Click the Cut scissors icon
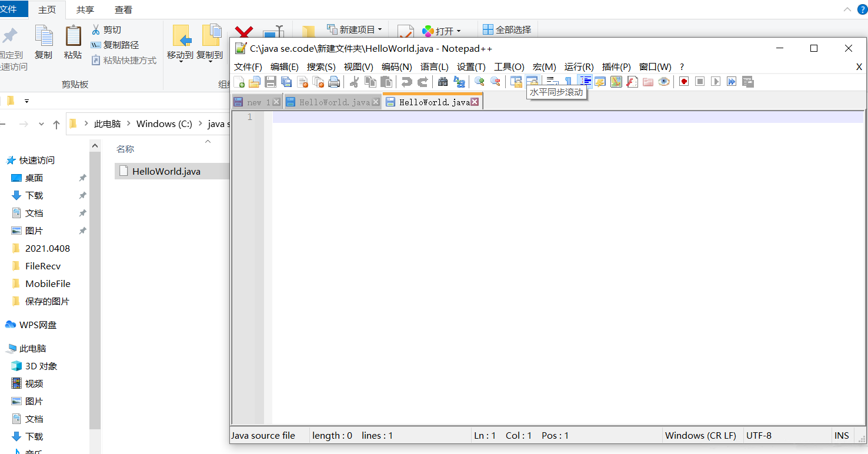 (354, 82)
